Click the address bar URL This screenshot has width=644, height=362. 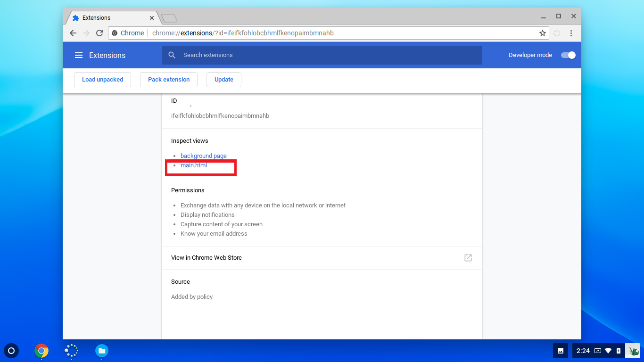tap(243, 33)
